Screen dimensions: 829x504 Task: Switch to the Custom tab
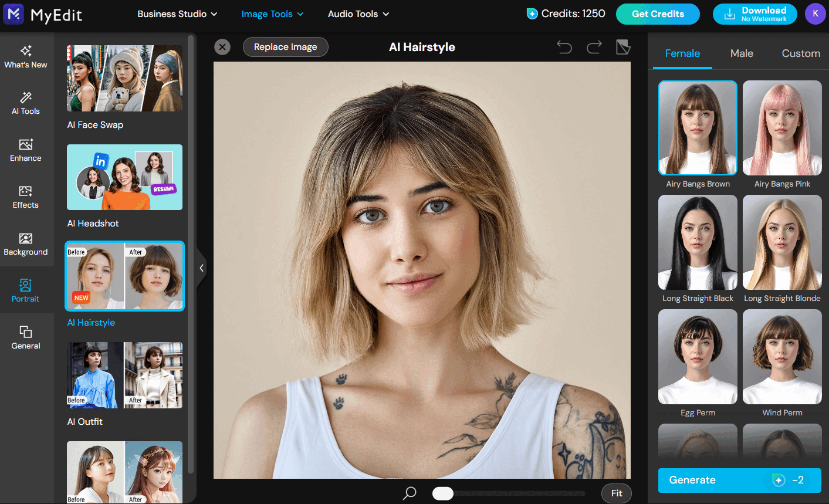801,53
